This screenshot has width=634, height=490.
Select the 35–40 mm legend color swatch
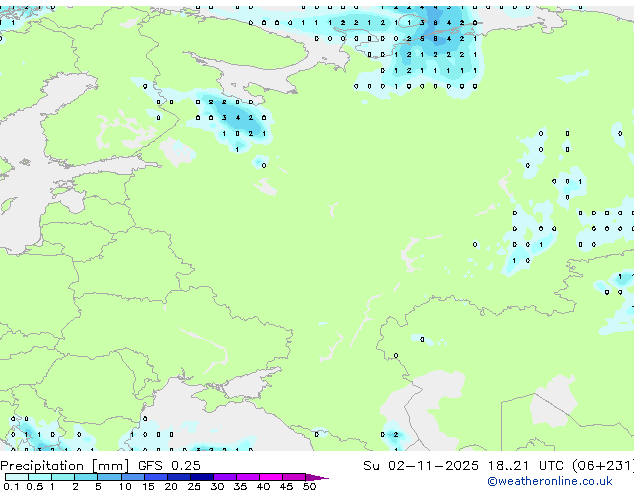[248, 477]
